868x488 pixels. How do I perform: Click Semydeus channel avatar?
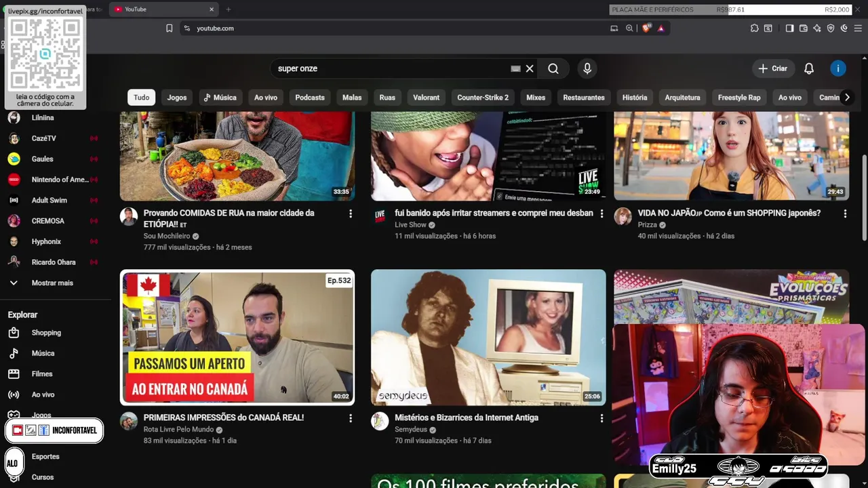(380, 421)
